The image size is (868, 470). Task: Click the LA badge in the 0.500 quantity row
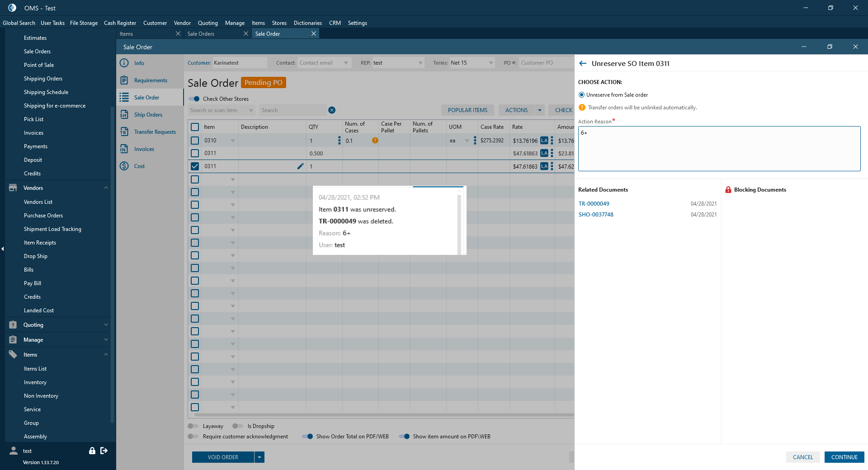click(544, 153)
